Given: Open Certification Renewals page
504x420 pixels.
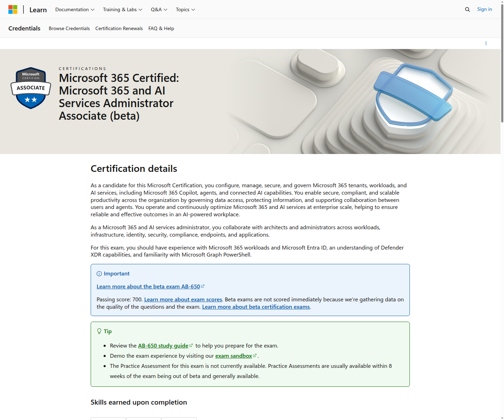Looking at the screenshot, I should pyautogui.click(x=119, y=28).
